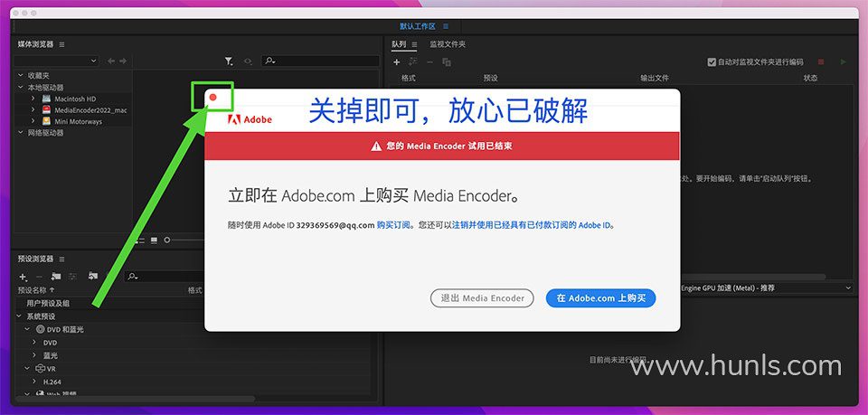Expand the MediaEncoder2022_mac volume
Screen dimensions: 868x415
[x=33, y=109]
